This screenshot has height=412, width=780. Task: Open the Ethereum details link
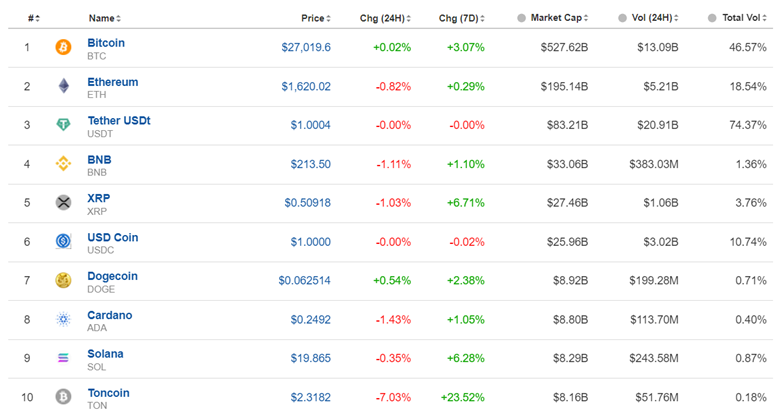[x=113, y=82]
